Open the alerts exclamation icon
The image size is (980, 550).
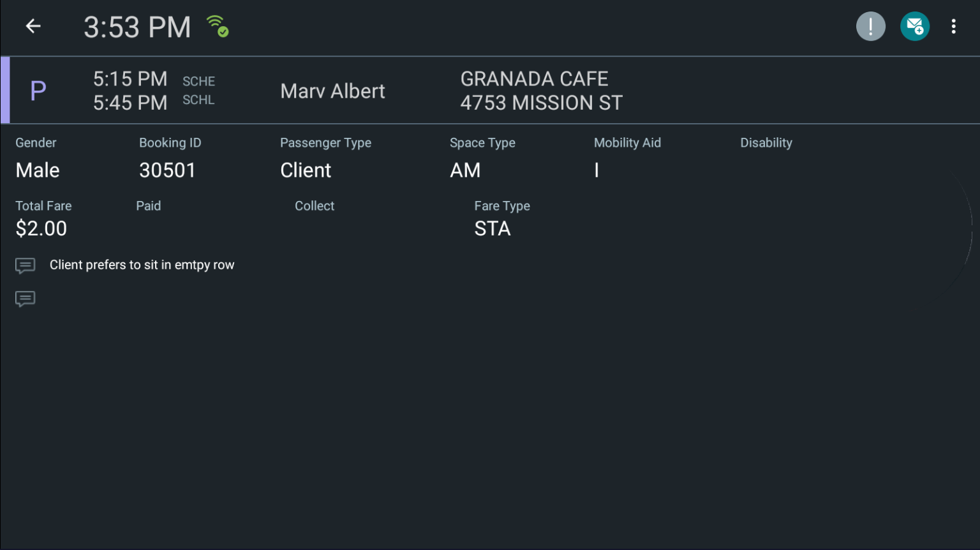(870, 26)
